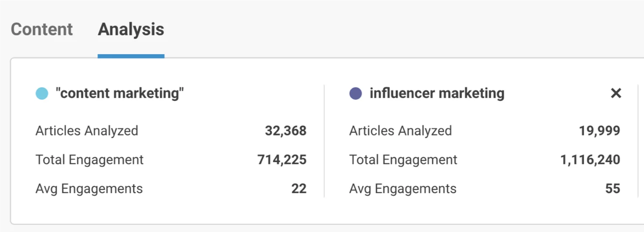Click the light blue "content marketing" color dot
This screenshot has height=232, width=644.
[42, 93]
